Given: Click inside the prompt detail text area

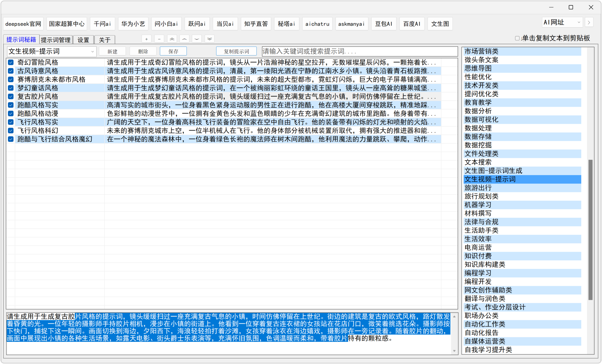Looking at the screenshot, I should point(229,334).
